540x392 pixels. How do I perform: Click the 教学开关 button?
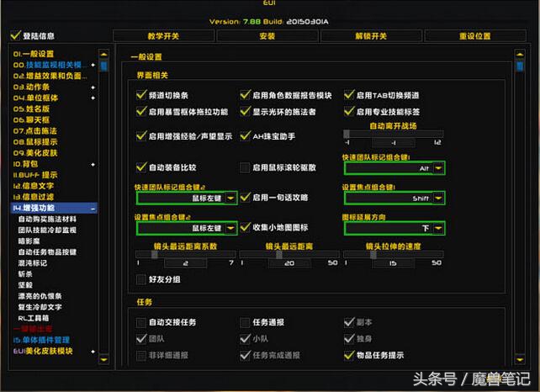point(163,36)
